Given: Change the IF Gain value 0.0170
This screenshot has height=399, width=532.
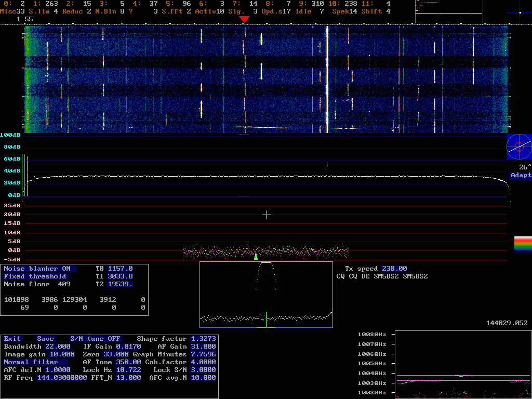Looking at the screenshot, I should pos(128,347).
